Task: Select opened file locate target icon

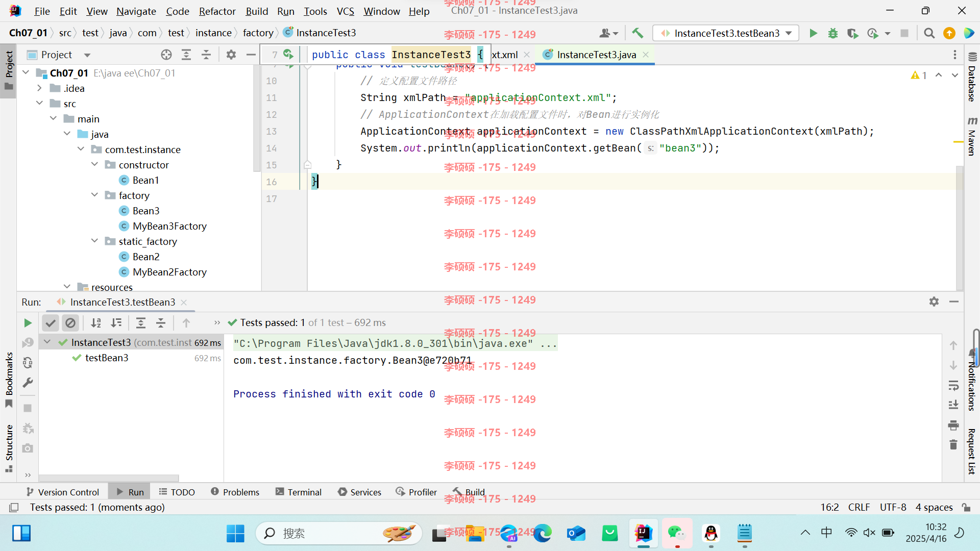Action: (x=166, y=55)
